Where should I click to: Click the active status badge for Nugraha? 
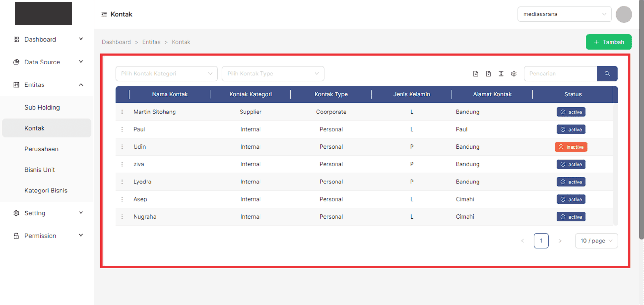coord(571,217)
